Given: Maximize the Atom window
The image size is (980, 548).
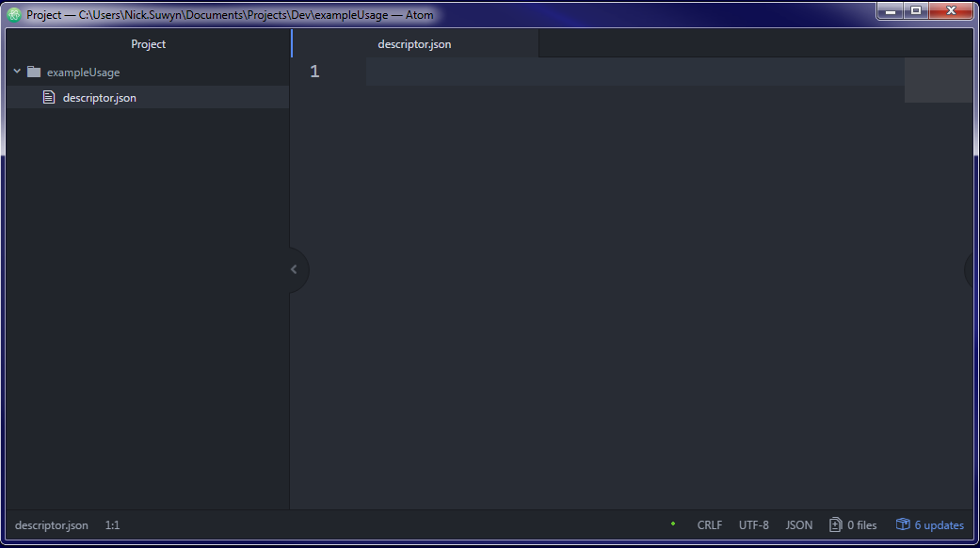Looking at the screenshot, I should coord(916,10).
